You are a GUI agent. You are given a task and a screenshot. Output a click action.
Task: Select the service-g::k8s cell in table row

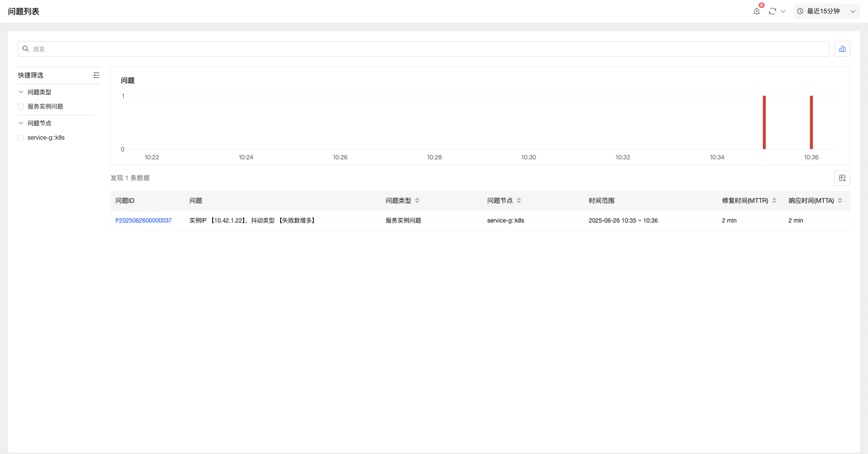click(x=506, y=221)
